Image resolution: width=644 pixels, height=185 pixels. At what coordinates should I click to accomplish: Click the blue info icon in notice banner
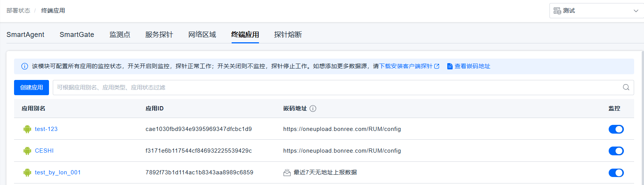[x=25, y=66]
